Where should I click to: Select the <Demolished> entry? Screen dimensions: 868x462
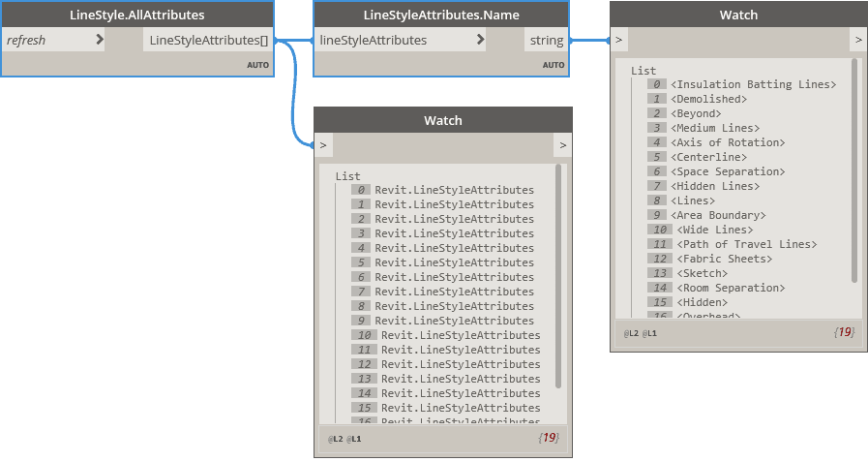708,99
